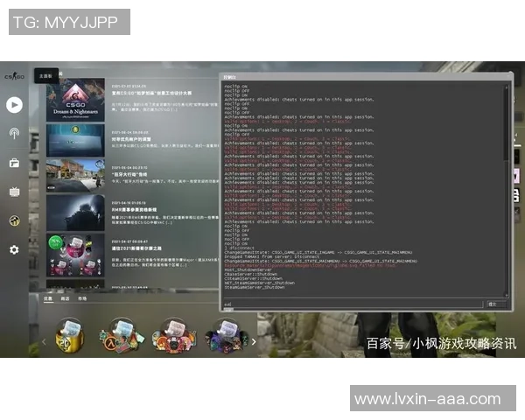Click the 提交 button in the console
Viewport: 525px width, 420px height.
click(492, 304)
